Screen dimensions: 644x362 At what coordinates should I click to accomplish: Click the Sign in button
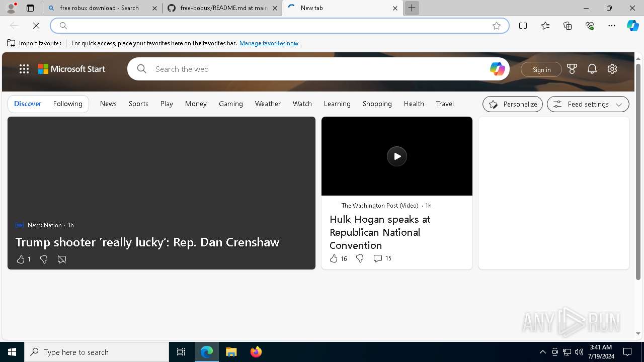click(541, 69)
